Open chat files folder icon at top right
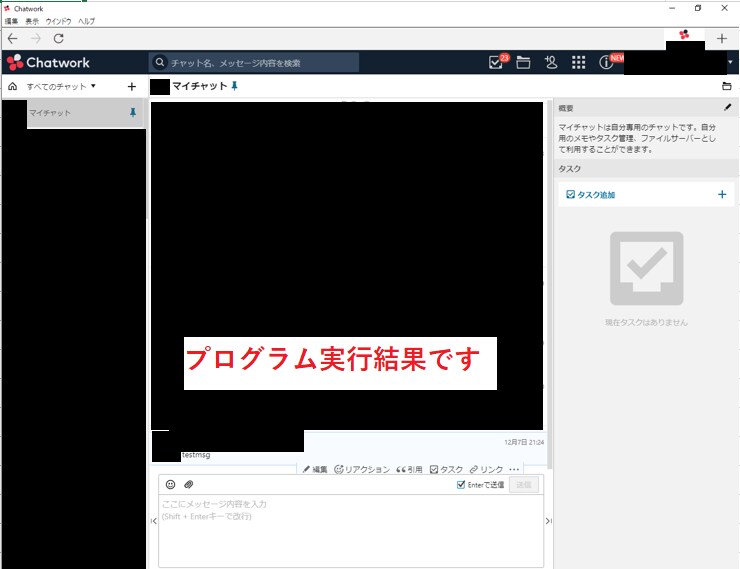 pos(726,86)
